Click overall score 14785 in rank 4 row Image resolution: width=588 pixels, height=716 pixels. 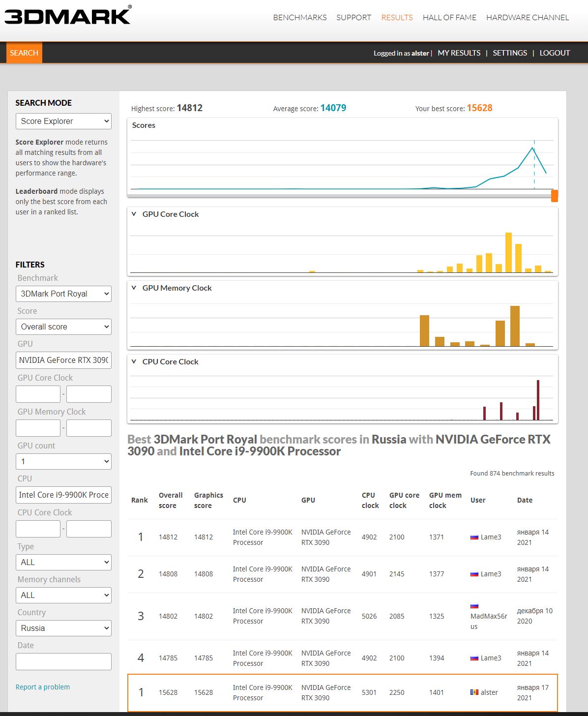[168, 658]
